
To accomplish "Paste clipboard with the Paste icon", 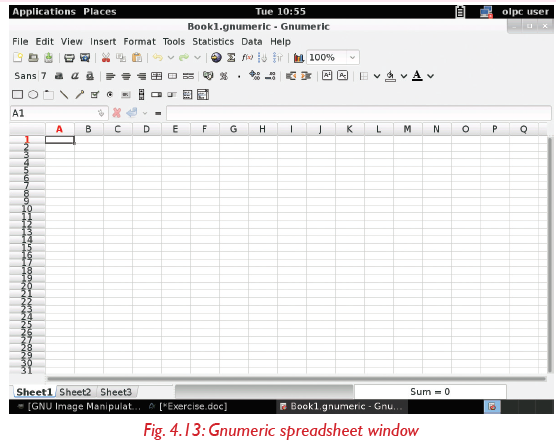I will 137,57.
